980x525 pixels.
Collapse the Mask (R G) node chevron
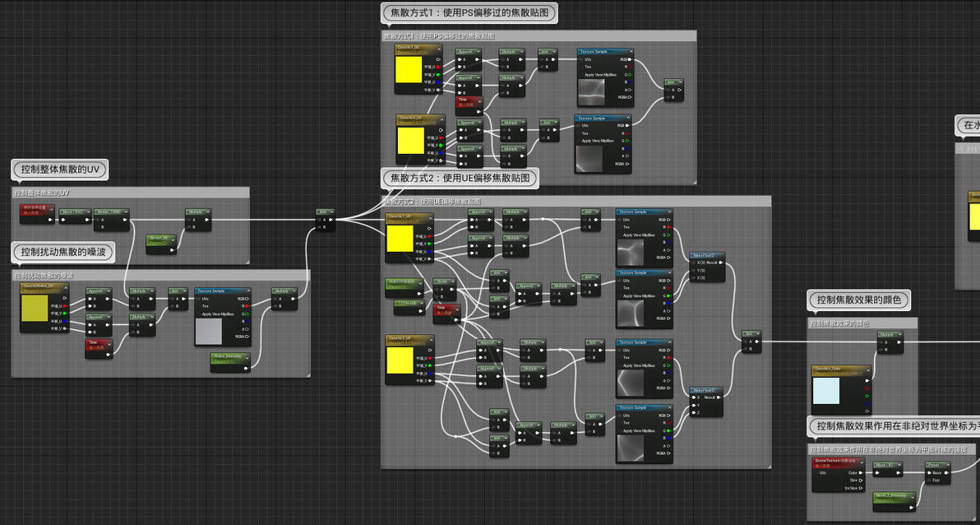point(88,212)
